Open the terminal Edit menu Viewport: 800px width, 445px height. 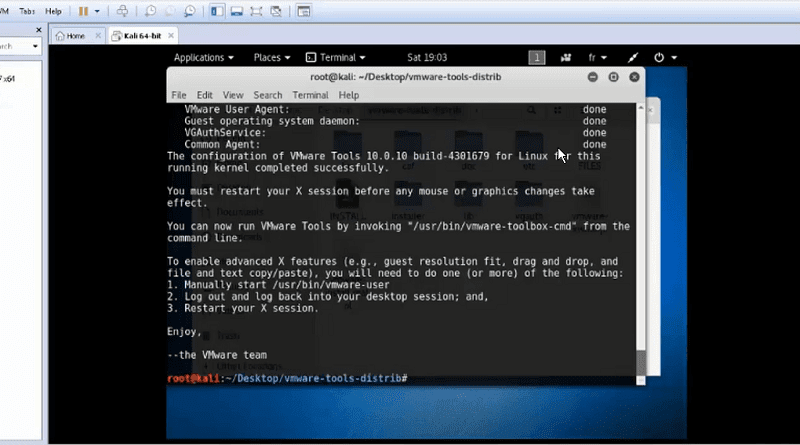(x=205, y=95)
